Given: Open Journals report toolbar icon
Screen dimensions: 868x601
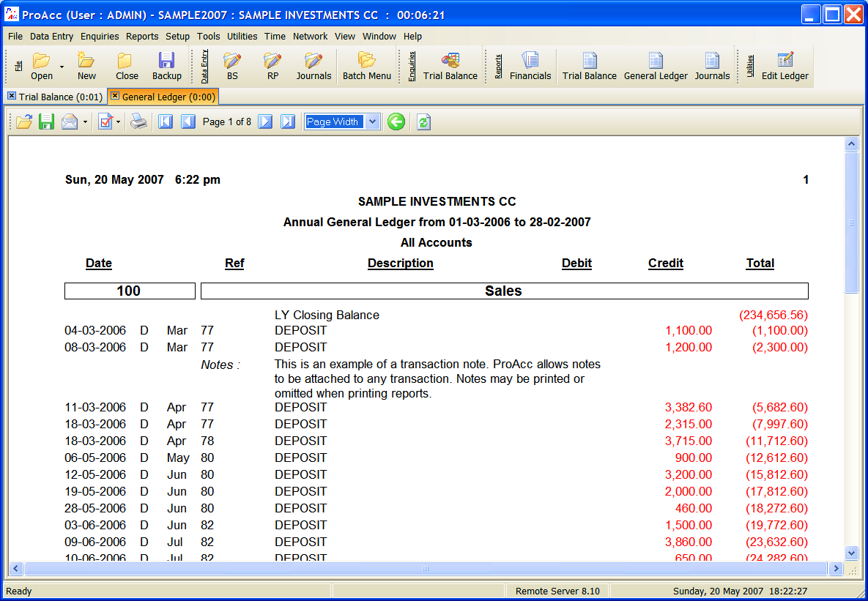Looking at the screenshot, I should (713, 66).
